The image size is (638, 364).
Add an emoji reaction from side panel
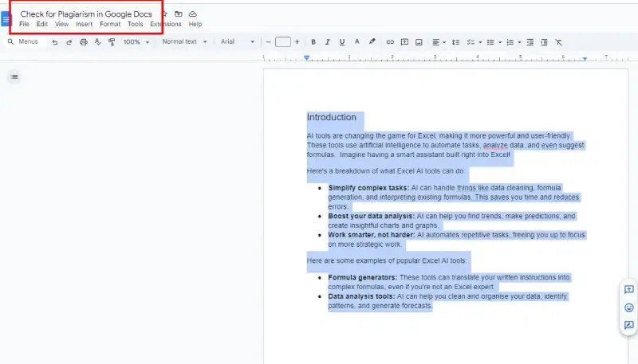tap(629, 307)
